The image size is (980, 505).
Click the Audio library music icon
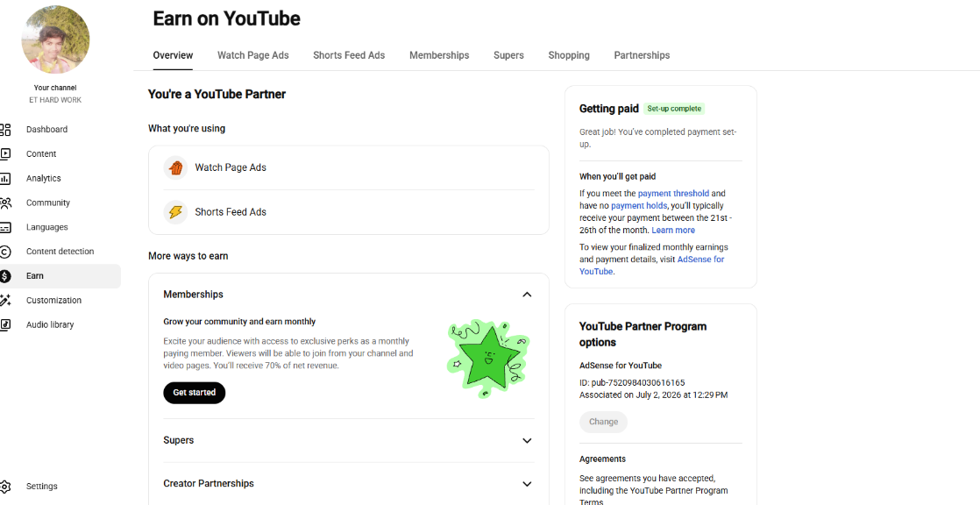(x=5, y=324)
